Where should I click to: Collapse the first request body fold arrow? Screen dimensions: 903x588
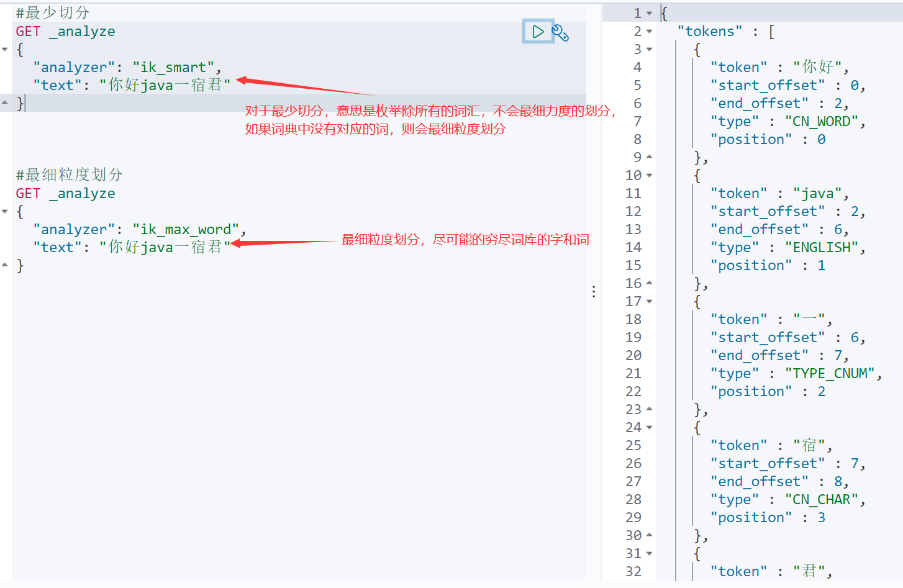5,49
